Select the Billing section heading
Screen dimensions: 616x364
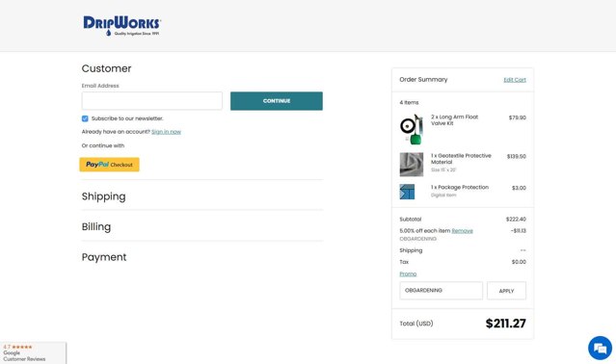[x=96, y=226]
